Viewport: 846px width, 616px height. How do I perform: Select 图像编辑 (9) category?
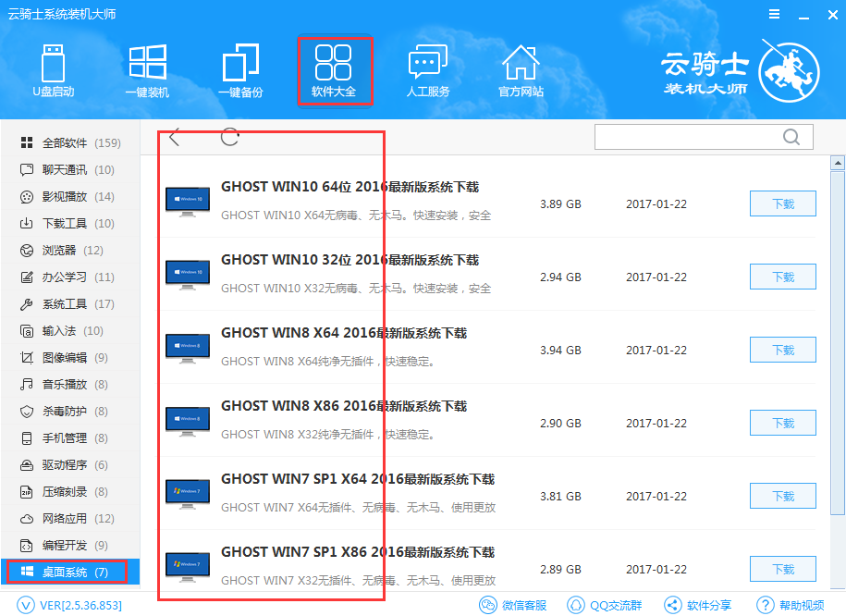[x=70, y=357]
